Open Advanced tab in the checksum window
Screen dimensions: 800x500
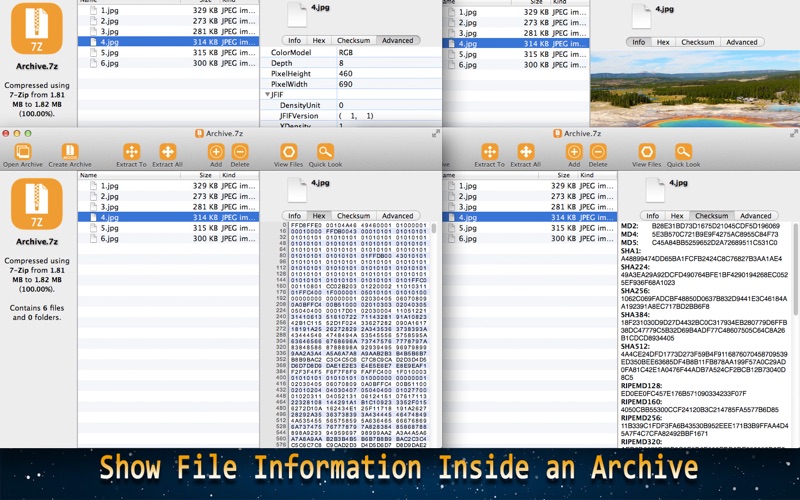[x=756, y=216]
